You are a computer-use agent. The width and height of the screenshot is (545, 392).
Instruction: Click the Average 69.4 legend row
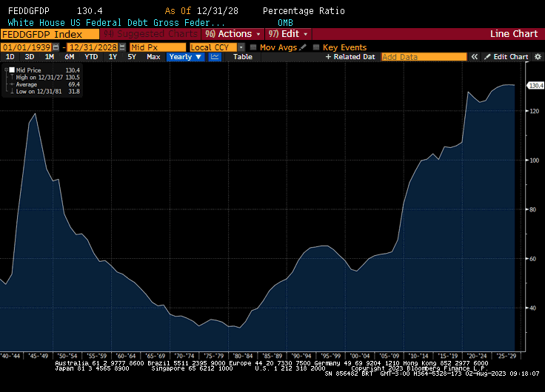[45, 84]
